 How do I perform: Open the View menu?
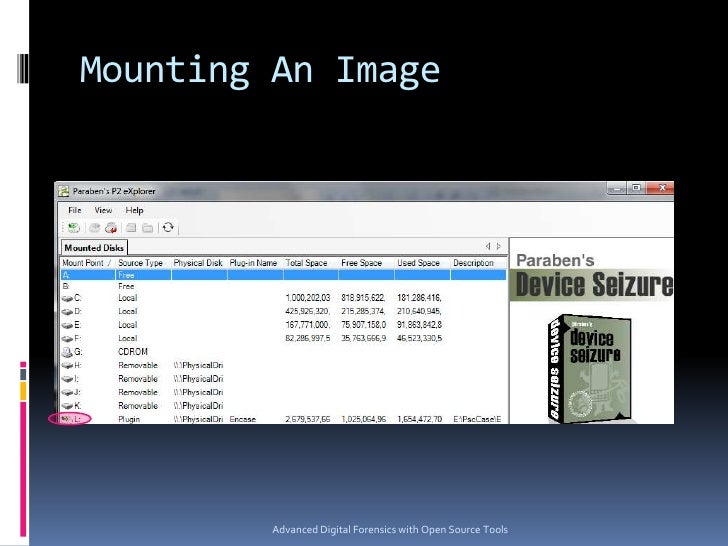103,210
